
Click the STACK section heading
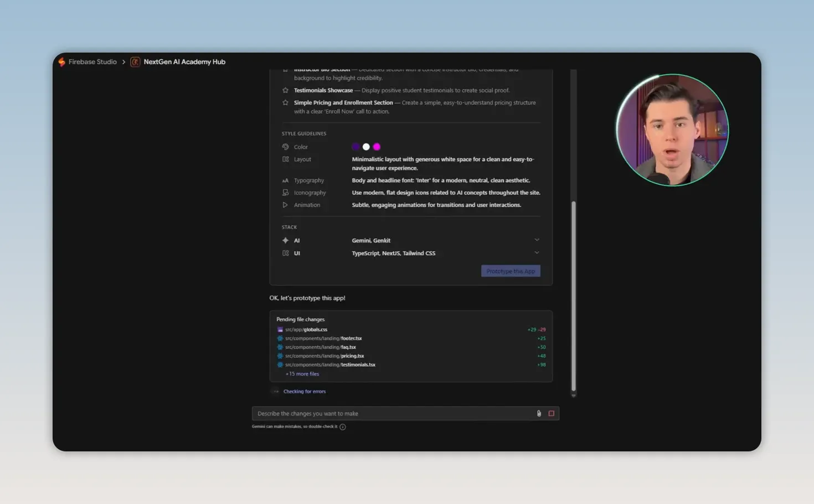point(289,227)
